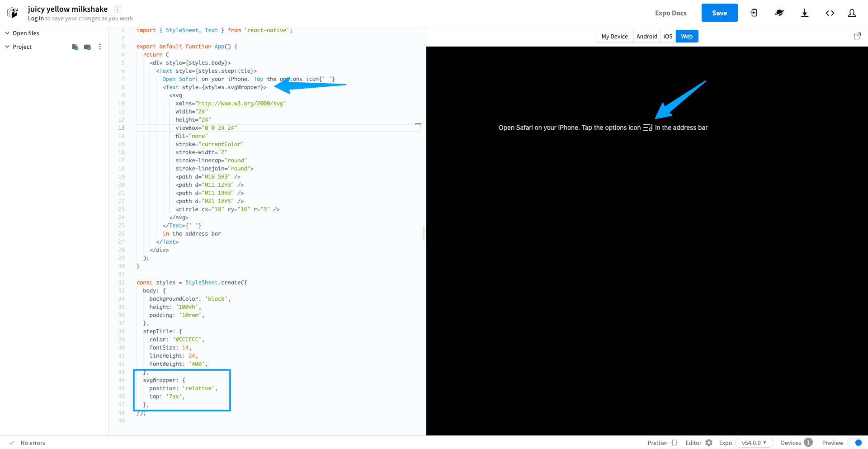Viewport: 868px width, 449px height.
Task: Open the Expo Docs link
Action: click(670, 13)
